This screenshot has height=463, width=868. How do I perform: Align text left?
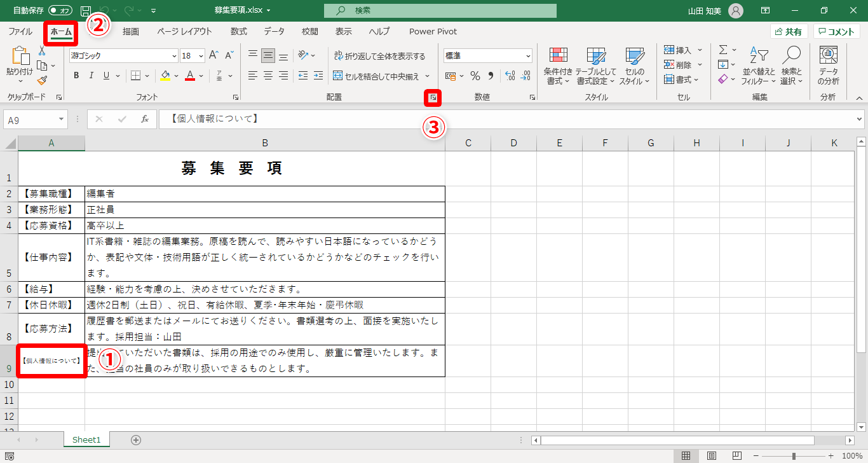[x=253, y=76]
